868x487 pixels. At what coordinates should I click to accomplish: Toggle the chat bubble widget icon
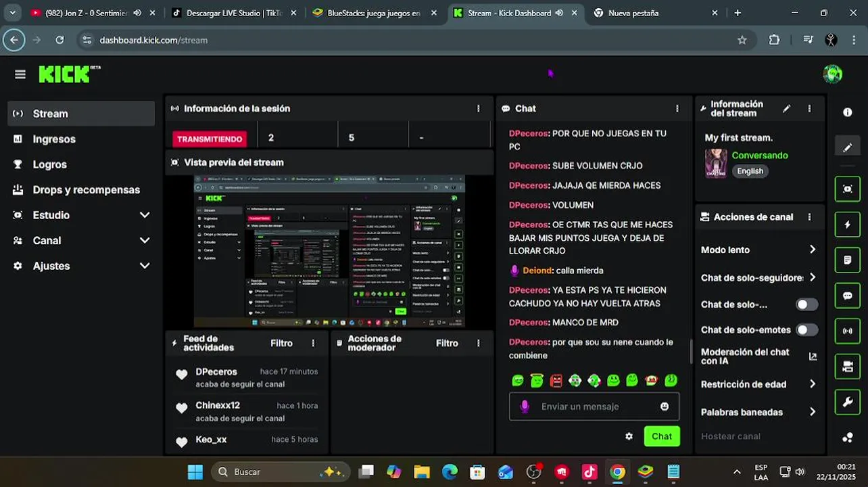[x=848, y=296]
